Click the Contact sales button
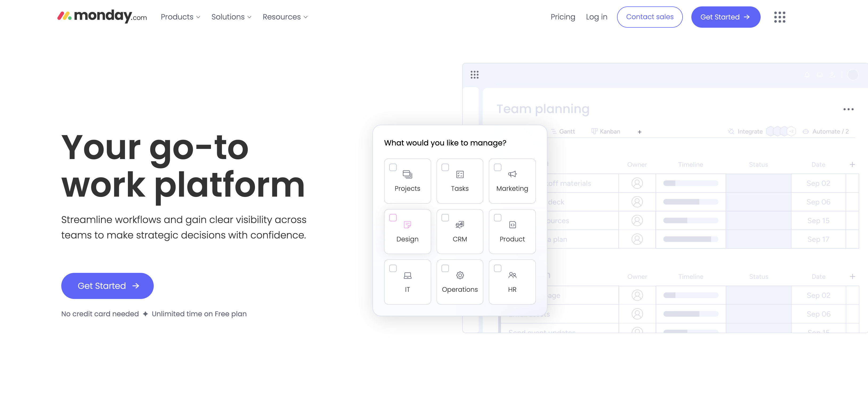 tap(649, 17)
